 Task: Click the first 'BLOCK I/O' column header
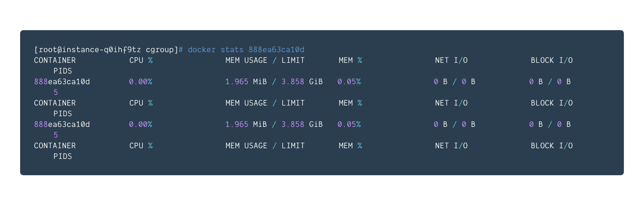pos(552,60)
